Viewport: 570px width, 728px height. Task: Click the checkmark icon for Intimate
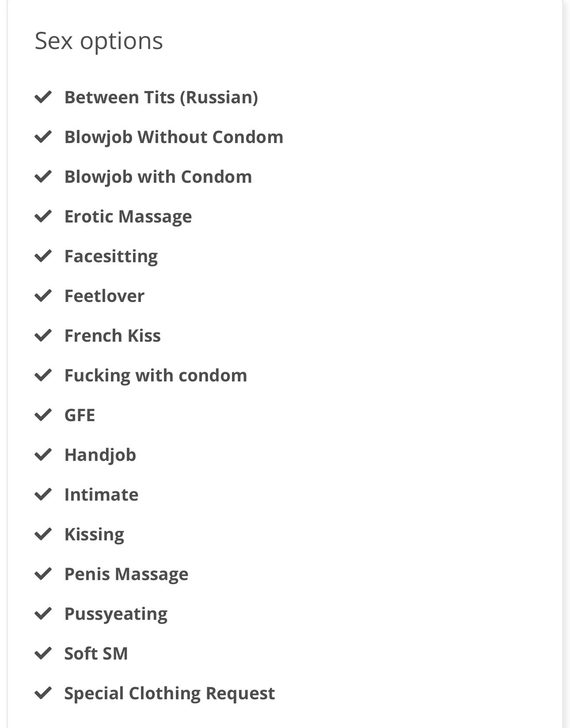(43, 494)
